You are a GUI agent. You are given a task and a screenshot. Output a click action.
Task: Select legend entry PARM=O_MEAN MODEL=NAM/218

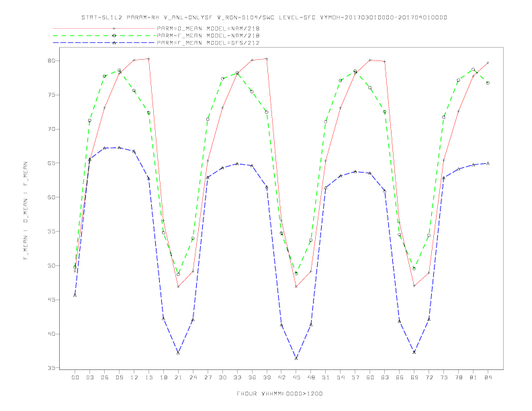coord(208,28)
